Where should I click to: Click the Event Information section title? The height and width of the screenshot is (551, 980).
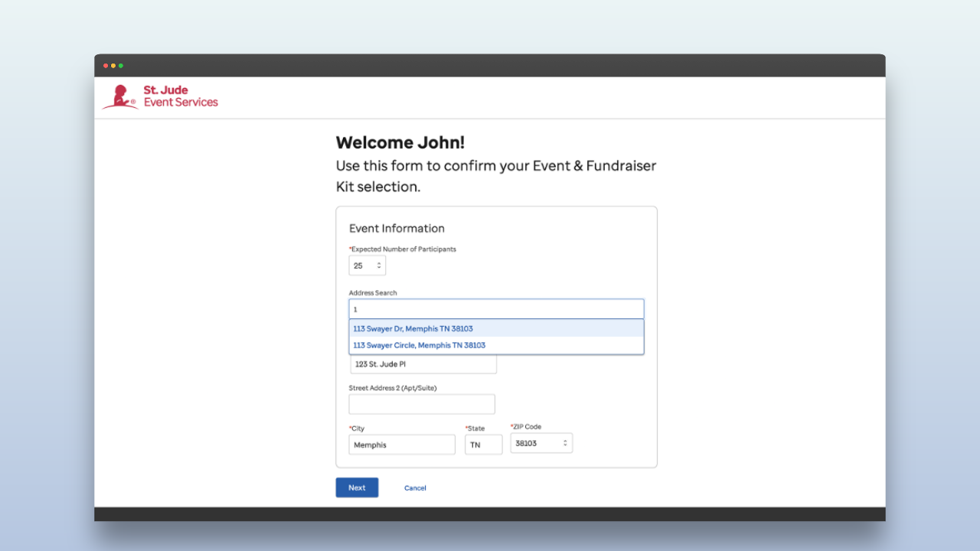397,228
